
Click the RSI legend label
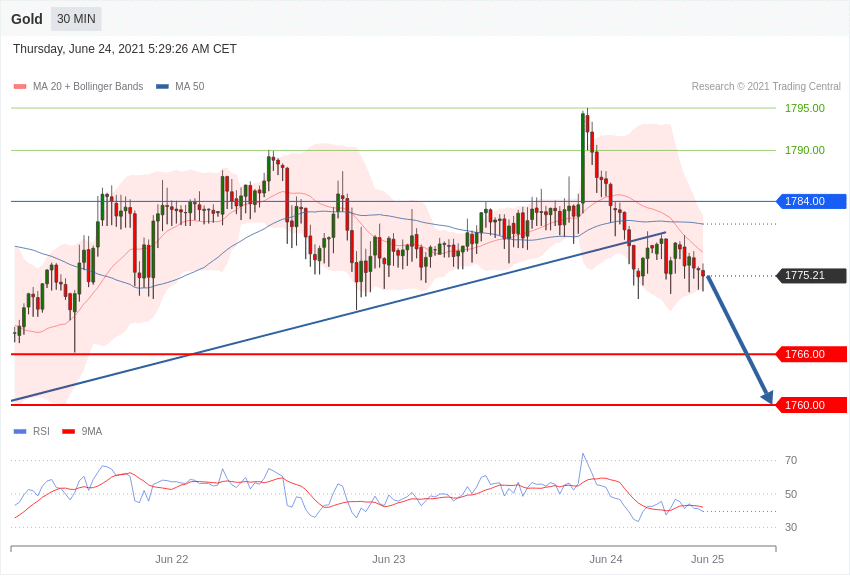[x=41, y=431]
